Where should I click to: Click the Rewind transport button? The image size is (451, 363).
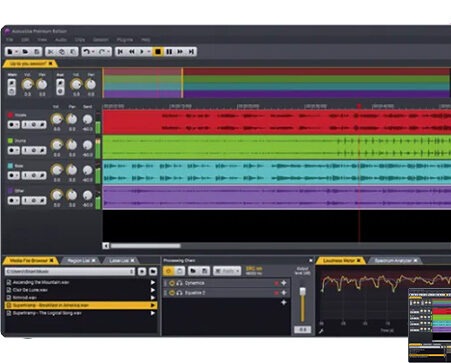[132, 52]
